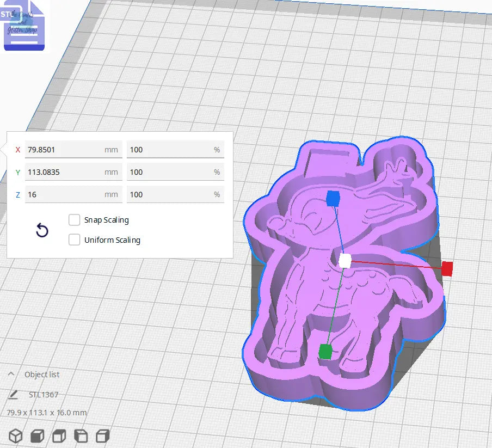Reset the scale using the undo arrow
Viewport: 492px width, 448px height.
tap(42, 231)
